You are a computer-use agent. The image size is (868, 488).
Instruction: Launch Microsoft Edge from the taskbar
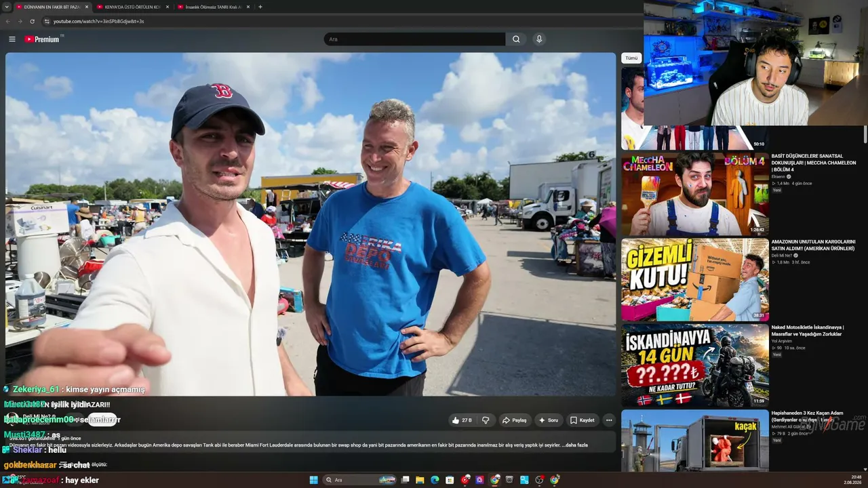click(x=435, y=480)
